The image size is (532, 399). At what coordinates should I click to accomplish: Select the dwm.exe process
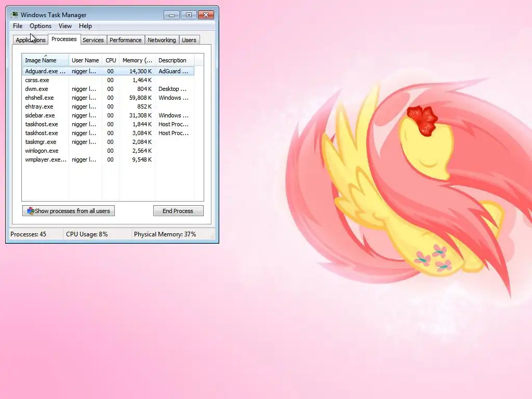coord(108,89)
